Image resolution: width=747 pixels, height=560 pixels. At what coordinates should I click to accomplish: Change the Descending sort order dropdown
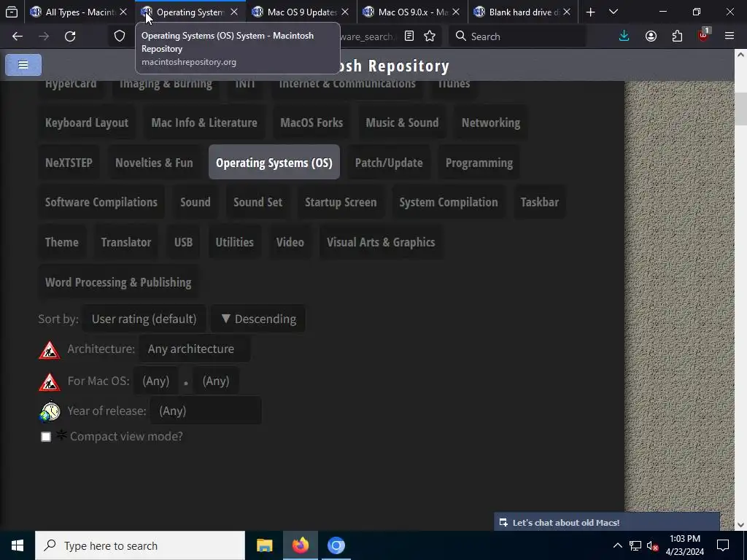click(258, 319)
